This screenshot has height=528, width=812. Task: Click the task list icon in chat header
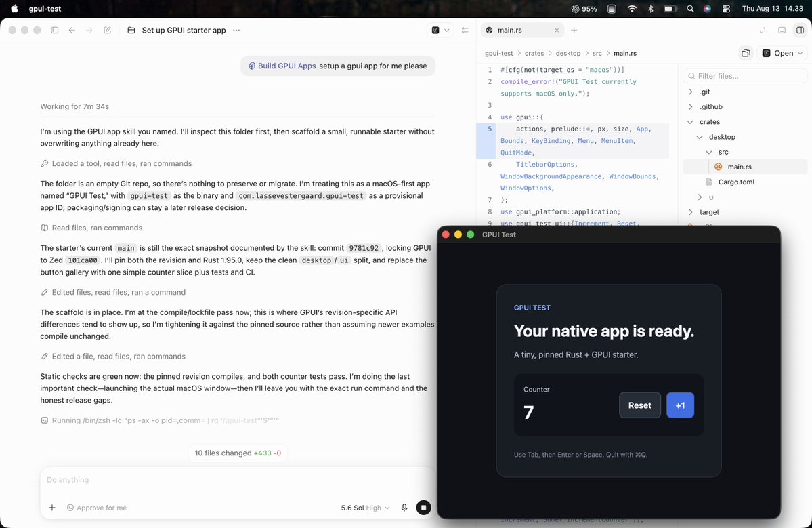pos(465,30)
